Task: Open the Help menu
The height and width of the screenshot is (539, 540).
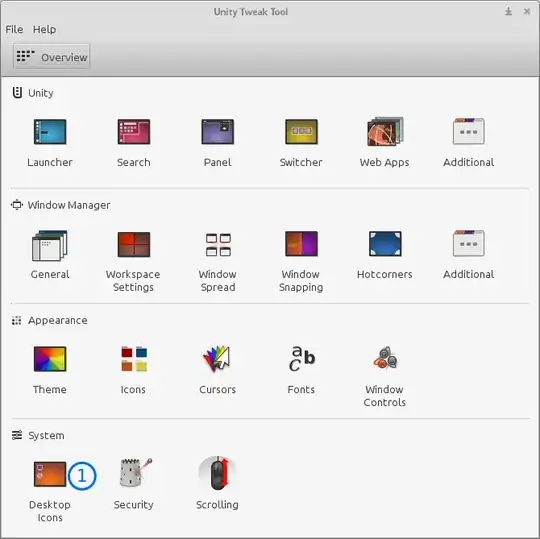Action: pos(44,30)
